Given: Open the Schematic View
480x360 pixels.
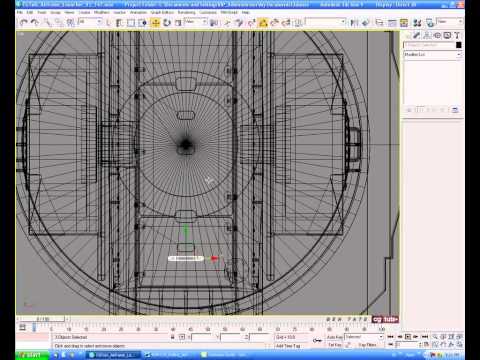Looking at the screenshot, I should tap(404, 23).
